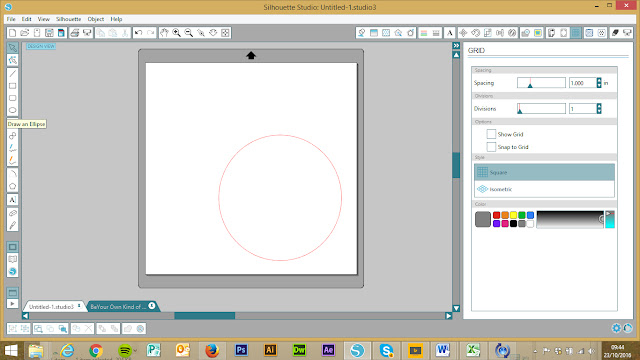The width and height of the screenshot is (640, 360).
Task: Increase Spacing value with up arrow
Action: [x=599, y=80]
